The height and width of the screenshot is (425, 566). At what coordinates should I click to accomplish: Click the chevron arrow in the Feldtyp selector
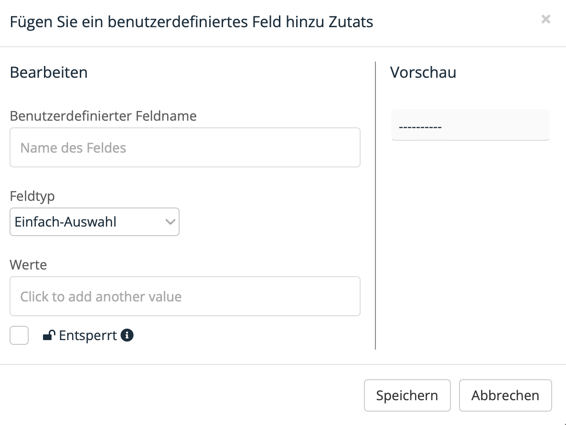[x=170, y=222]
